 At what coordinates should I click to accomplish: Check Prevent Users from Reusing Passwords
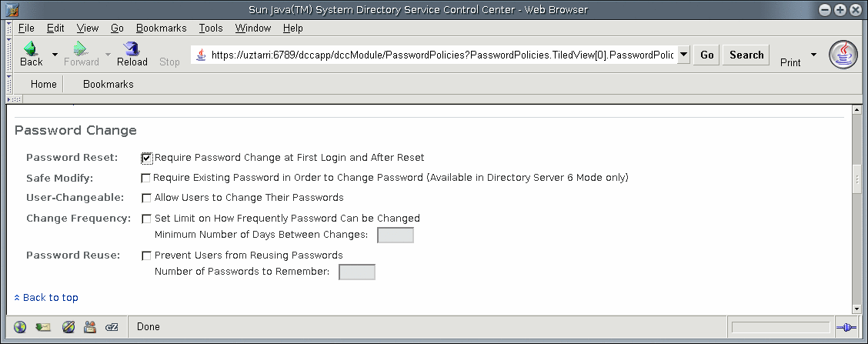(x=146, y=256)
